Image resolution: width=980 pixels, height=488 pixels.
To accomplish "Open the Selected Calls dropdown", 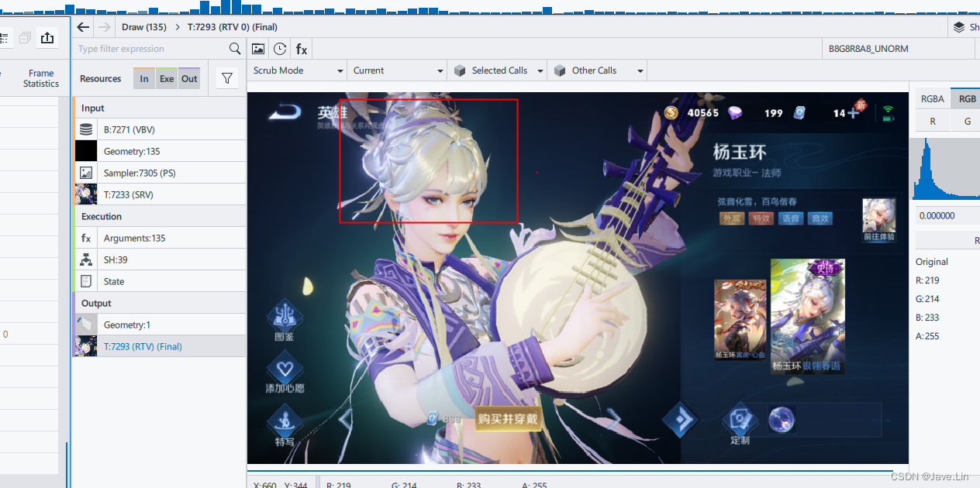I will (497, 70).
